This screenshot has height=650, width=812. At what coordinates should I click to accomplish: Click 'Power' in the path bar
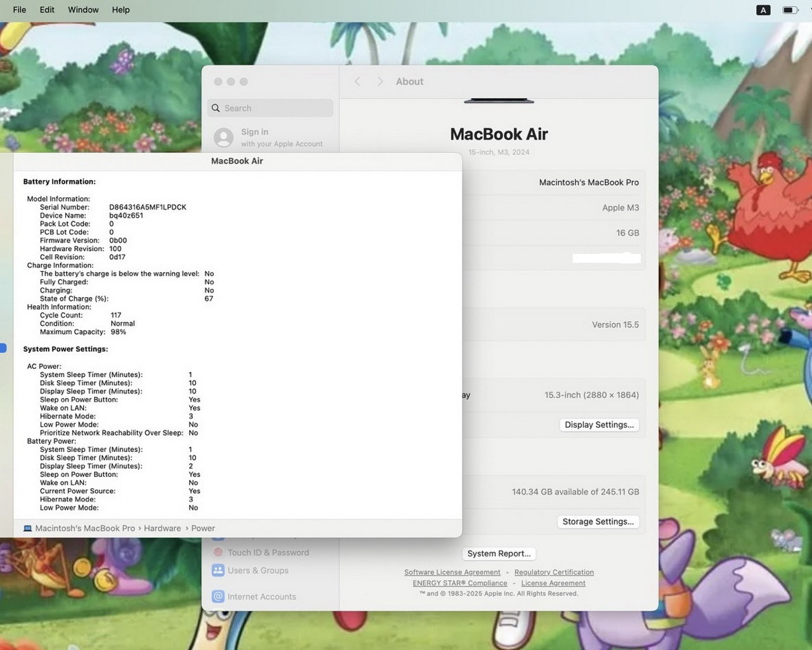point(203,528)
